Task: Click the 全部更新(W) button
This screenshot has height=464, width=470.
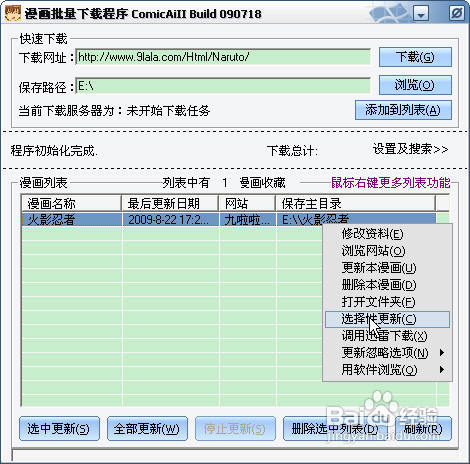Action: 147,429
